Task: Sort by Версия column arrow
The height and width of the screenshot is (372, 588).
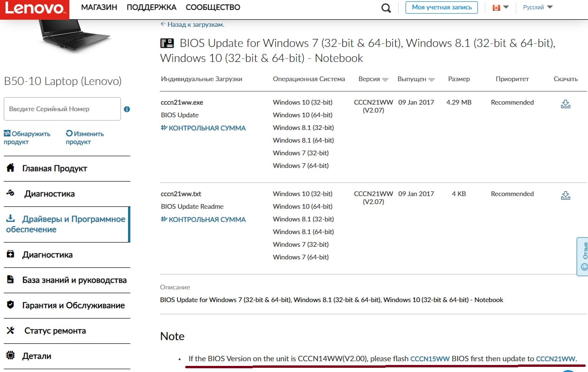Action: pos(385,80)
